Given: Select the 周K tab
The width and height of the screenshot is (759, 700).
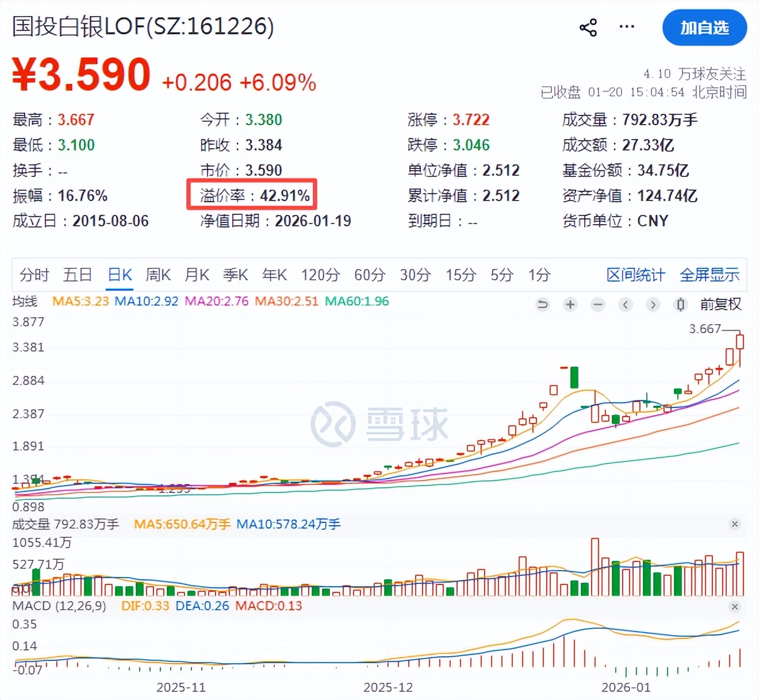Looking at the screenshot, I should [158, 275].
